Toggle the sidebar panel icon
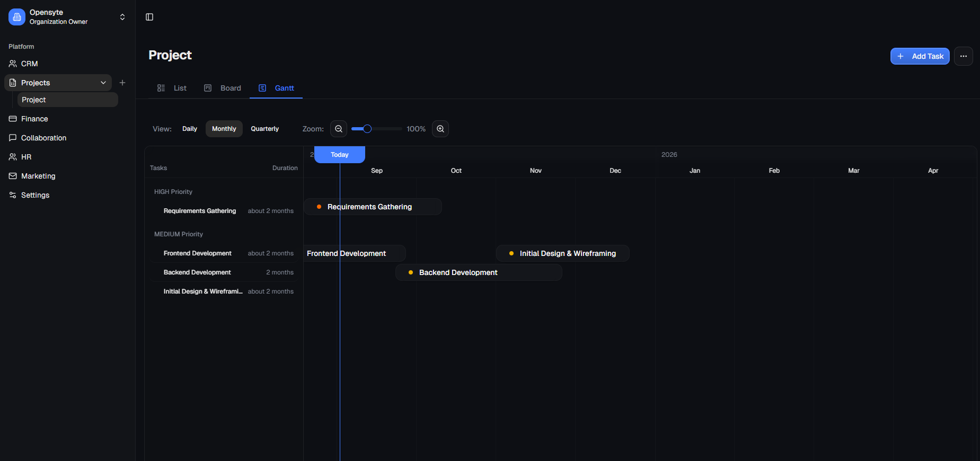980x461 pixels. pos(149,17)
